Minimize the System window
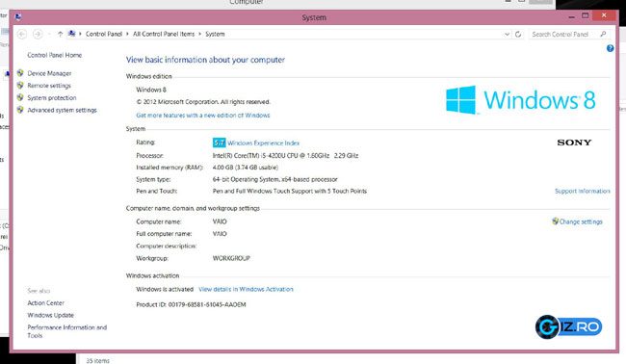This screenshot has height=364, width=626. (572, 16)
